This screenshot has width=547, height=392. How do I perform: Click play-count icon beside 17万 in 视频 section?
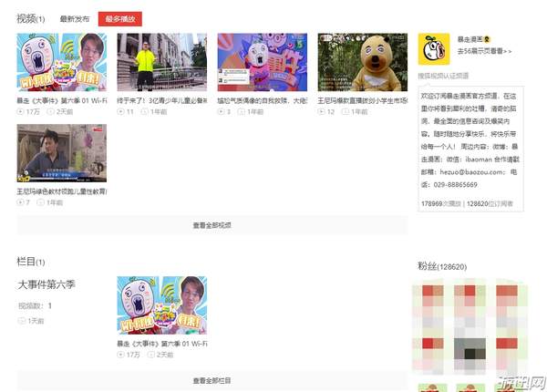click(20, 111)
